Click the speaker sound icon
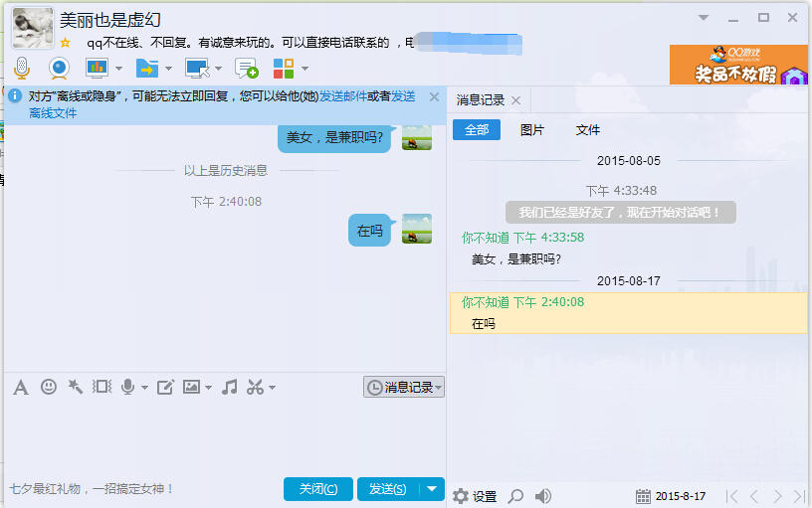Viewport: 812px width, 508px height. (543, 496)
